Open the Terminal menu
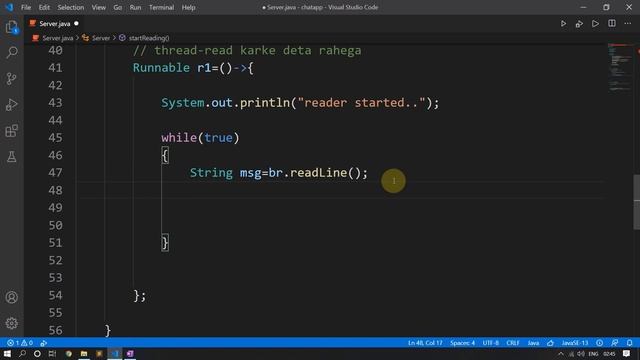This screenshot has width=640, height=360. coord(161,7)
